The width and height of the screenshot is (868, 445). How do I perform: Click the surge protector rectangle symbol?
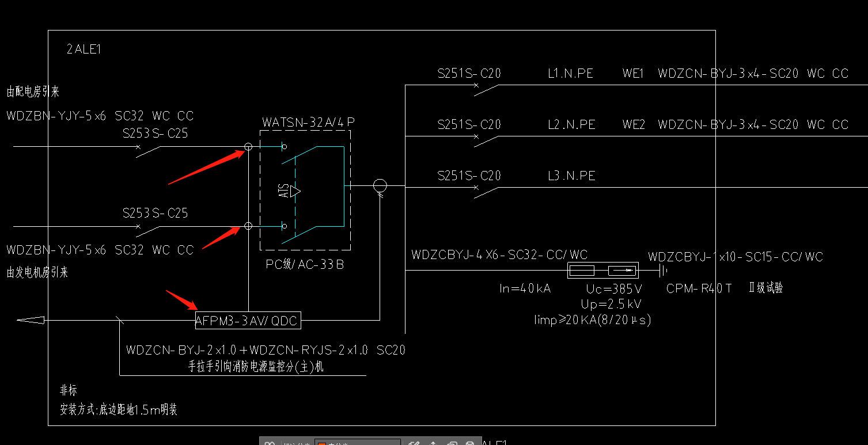pyautogui.click(x=603, y=271)
